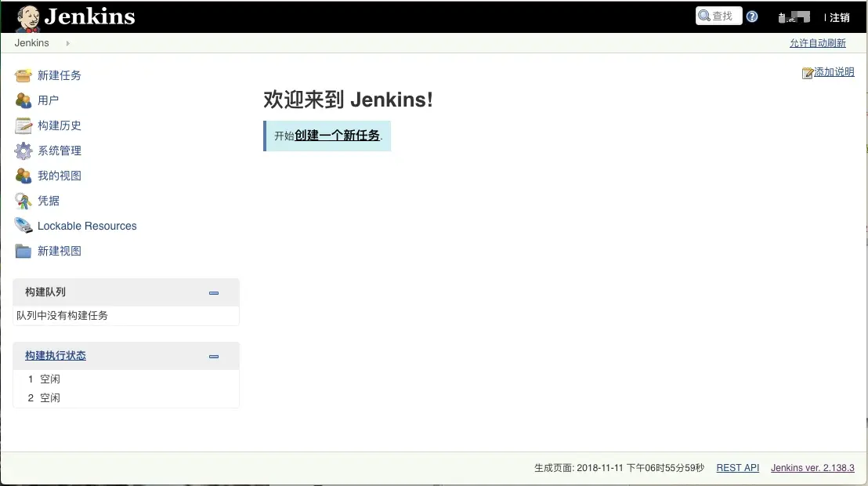Open the Jenkins ver. 2.138.3 link

pyautogui.click(x=812, y=468)
